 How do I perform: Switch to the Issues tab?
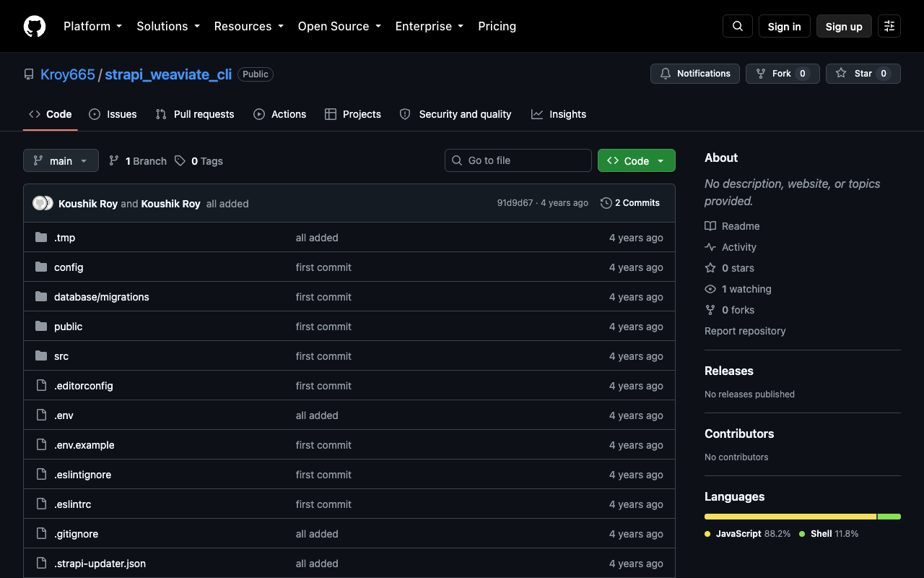pyautogui.click(x=113, y=114)
